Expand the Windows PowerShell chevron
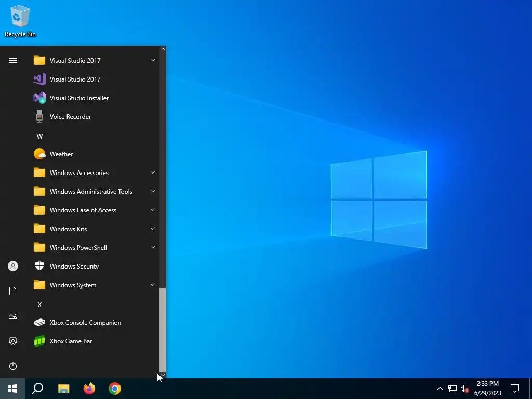Image resolution: width=532 pixels, height=399 pixels. click(x=153, y=247)
